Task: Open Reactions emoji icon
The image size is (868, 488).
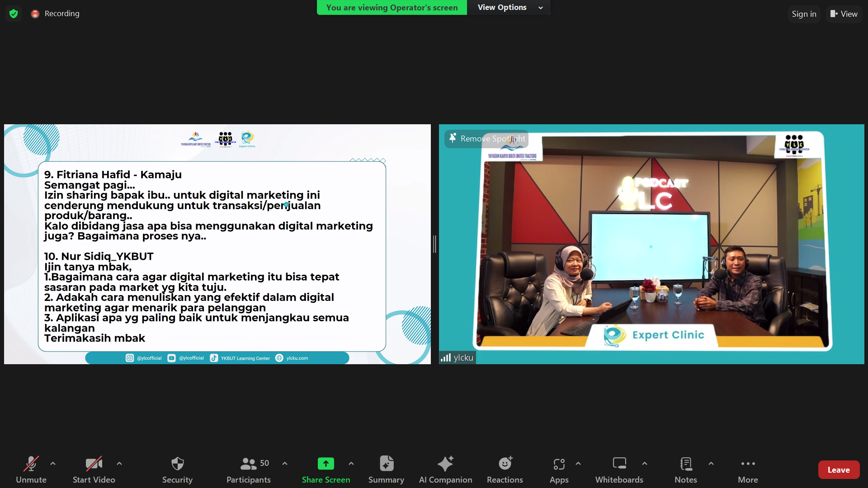Action: coord(505,464)
